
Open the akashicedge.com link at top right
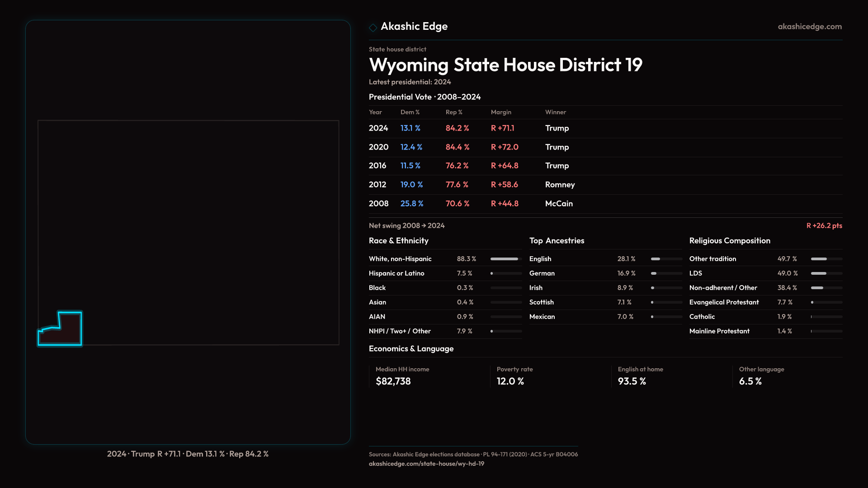tap(809, 27)
